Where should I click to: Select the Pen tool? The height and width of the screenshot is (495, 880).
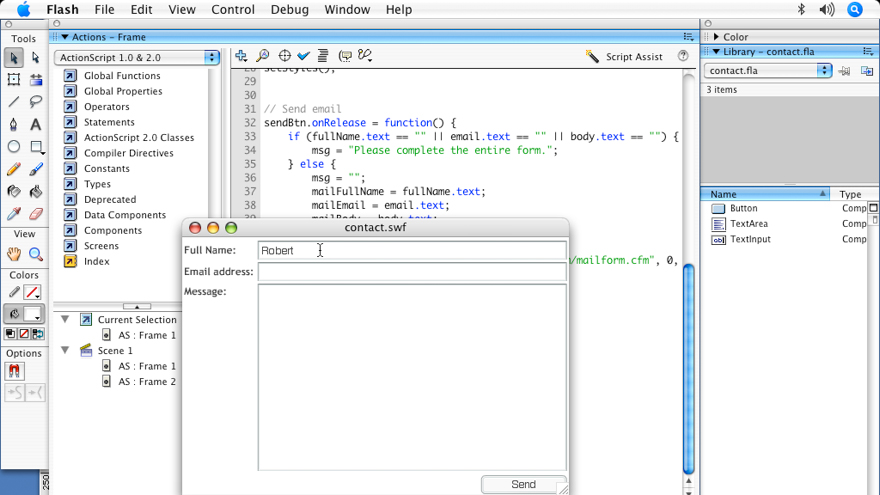pos(14,124)
